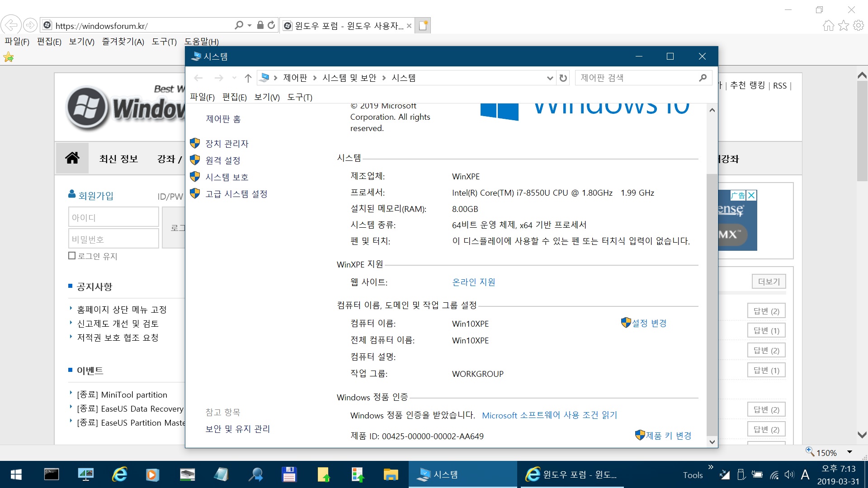Image resolution: width=868 pixels, height=488 pixels.
Task: Click System window scrollbar down arrow
Action: click(x=712, y=442)
